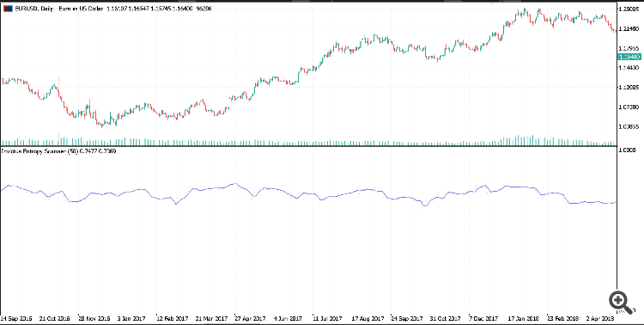Click the 2 Apr 2018 date label

(600, 318)
